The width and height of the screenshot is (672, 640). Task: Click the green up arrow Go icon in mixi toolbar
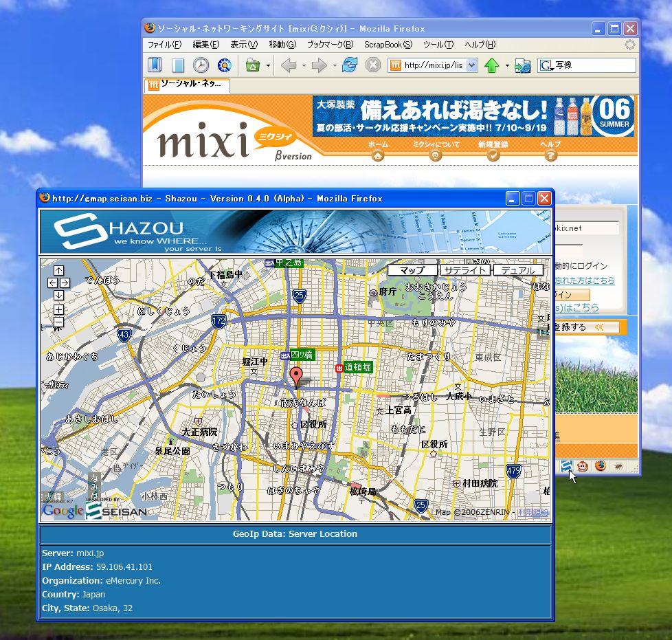click(491, 65)
